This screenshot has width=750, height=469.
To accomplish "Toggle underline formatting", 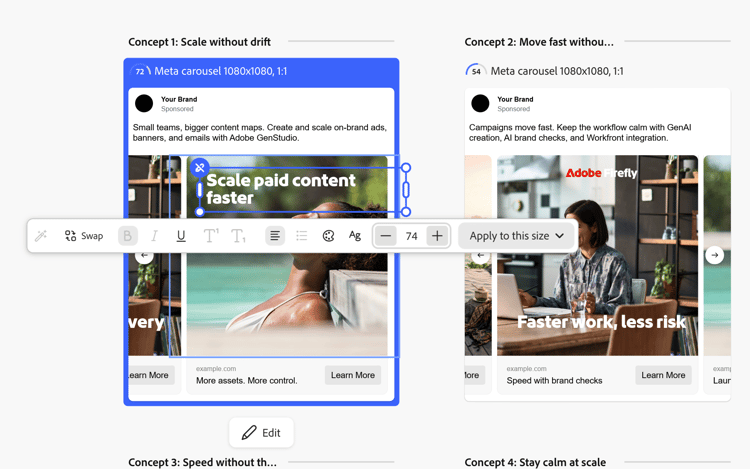I will pos(181,236).
